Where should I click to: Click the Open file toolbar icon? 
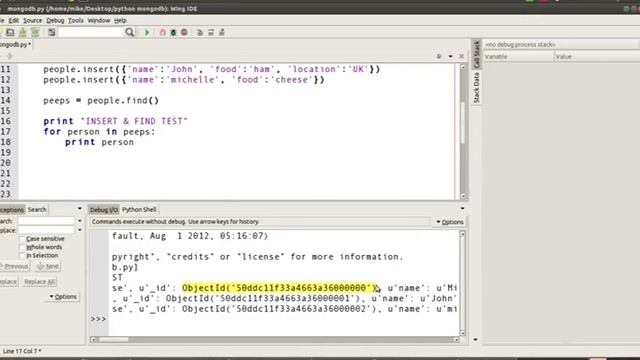point(10,32)
